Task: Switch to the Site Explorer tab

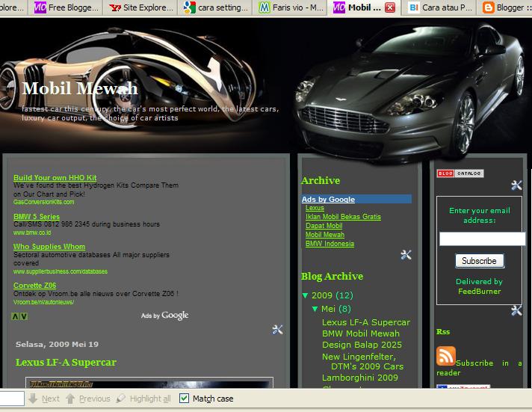Action: (x=141, y=7)
